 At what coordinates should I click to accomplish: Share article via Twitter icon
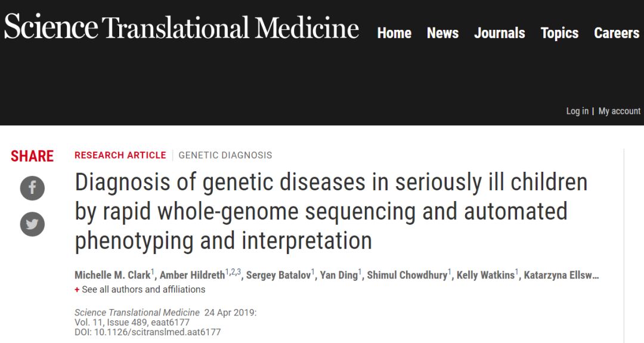[32, 224]
